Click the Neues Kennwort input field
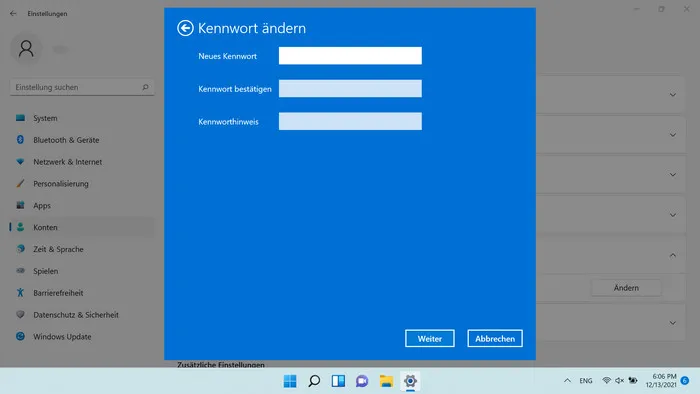700x394 pixels. pos(350,56)
